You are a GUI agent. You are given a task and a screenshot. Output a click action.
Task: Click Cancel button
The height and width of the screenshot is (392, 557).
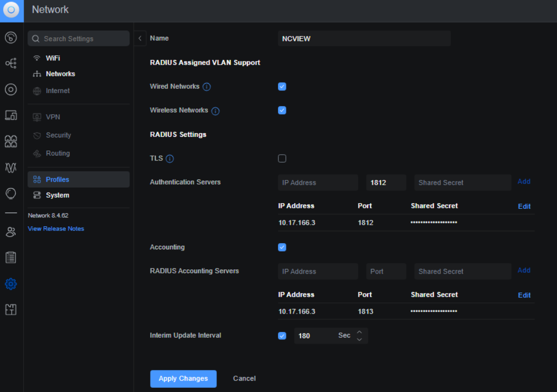click(x=244, y=378)
